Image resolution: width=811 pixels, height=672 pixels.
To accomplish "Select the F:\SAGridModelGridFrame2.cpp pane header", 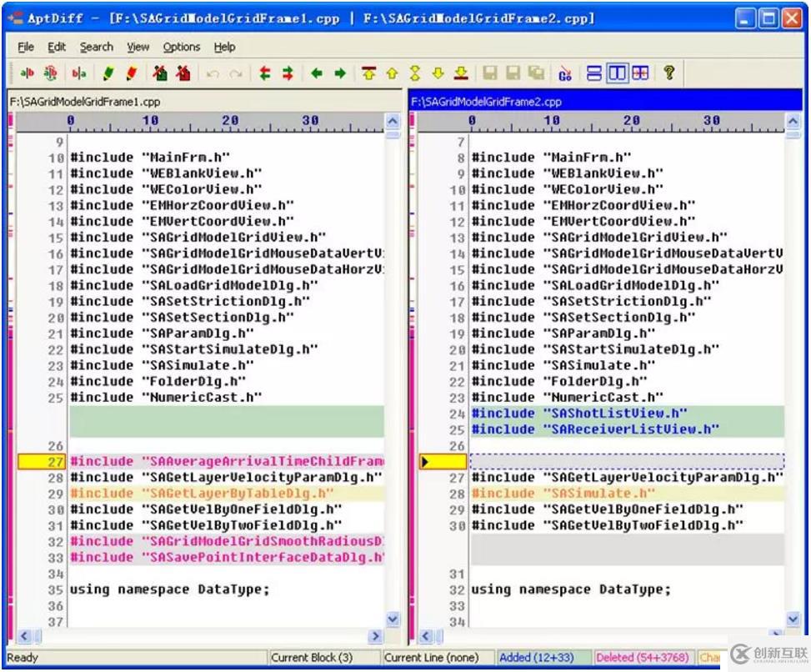I will (605, 102).
